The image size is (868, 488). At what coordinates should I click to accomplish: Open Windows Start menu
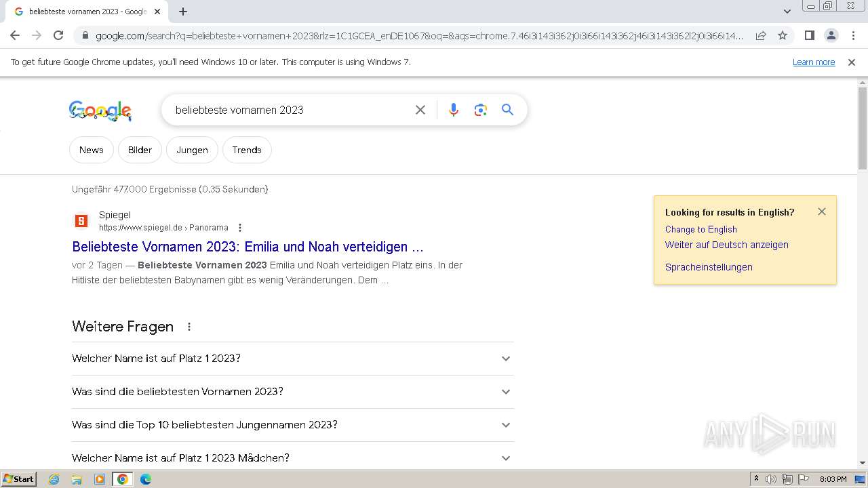[x=18, y=479]
